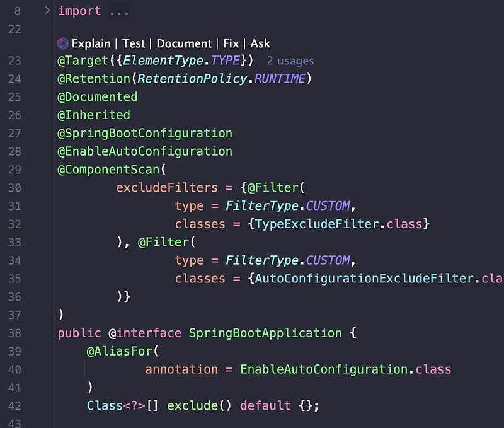The image size is (504, 428).
Task: Click the Fix action link
Action: click(231, 43)
